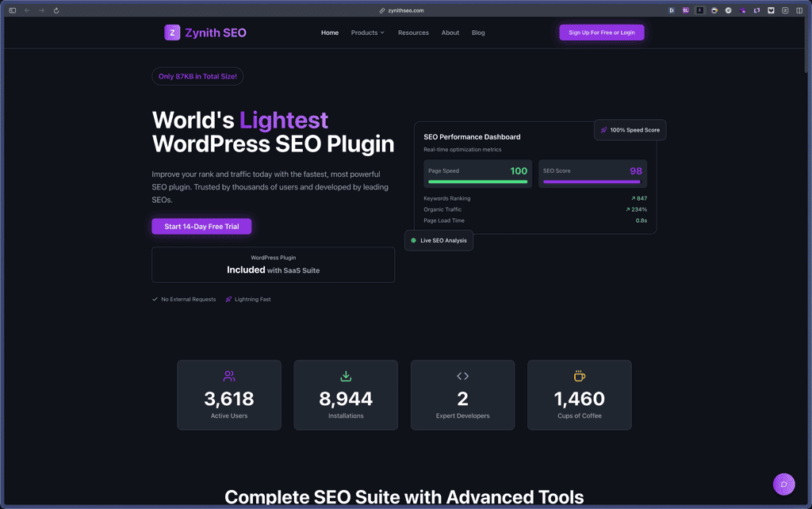Click the green Page Speed progress bar
The height and width of the screenshot is (509, 812).
coord(477,182)
